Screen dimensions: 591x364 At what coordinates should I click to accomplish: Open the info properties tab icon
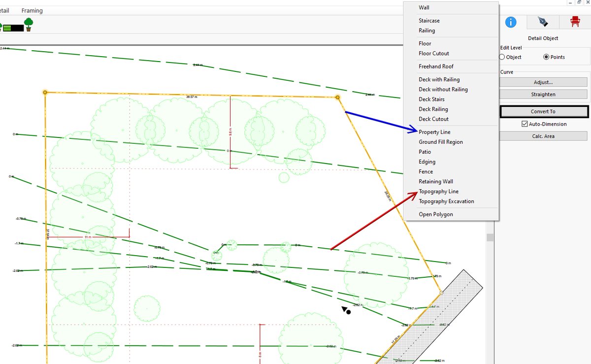click(x=511, y=22)
